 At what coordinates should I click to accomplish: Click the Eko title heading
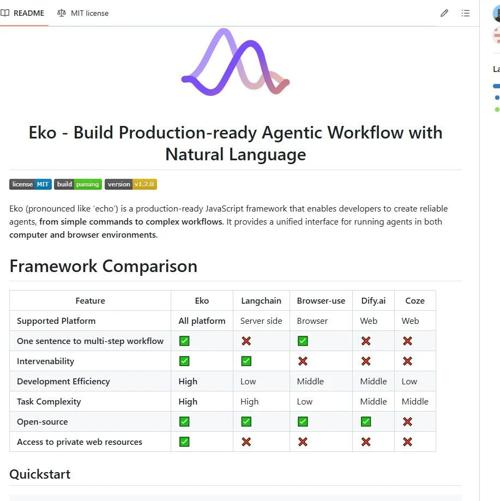click(235, 143)
